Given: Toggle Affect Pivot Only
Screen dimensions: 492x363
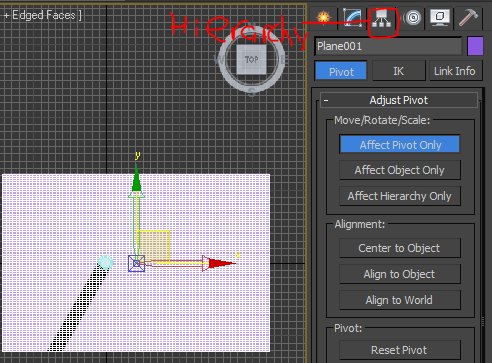Looking at the screenshot, I should click(x=400, y=145).
